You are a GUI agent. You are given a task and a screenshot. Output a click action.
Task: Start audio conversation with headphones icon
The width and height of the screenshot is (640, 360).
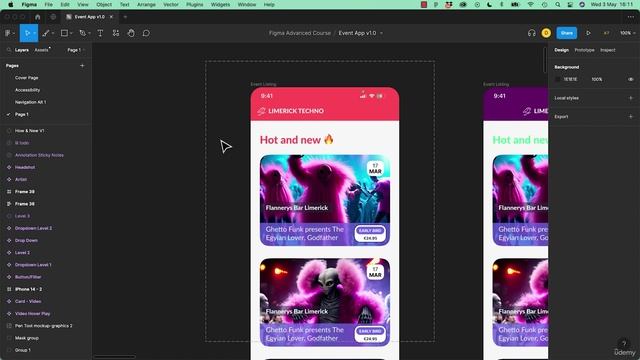click(x=531, y=33)
